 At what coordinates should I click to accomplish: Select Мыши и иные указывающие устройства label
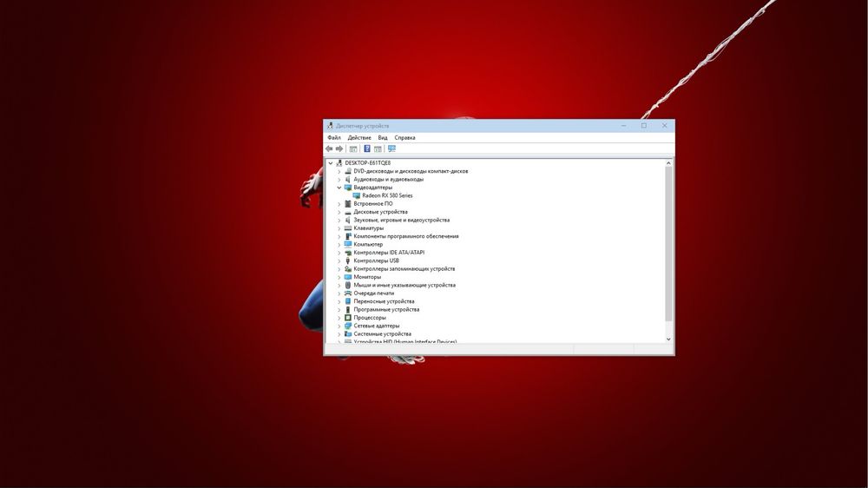coord(404,286)
